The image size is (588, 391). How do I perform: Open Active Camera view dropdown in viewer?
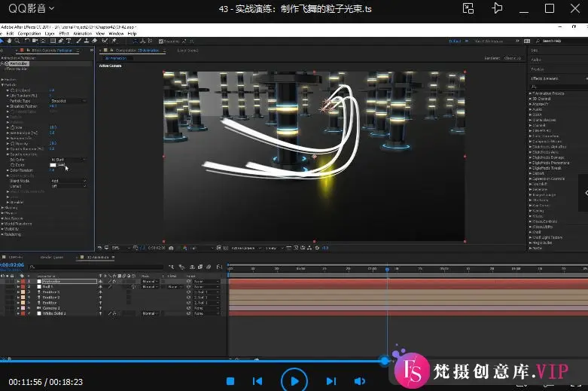tap(246, 248)
